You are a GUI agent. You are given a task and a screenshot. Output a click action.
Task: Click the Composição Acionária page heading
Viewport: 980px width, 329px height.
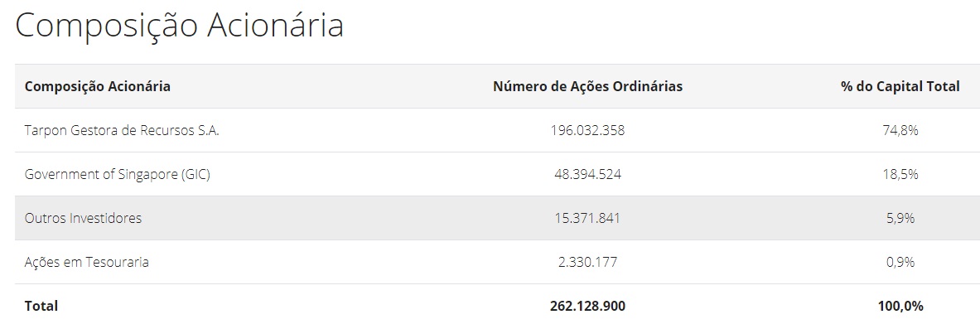(180, 27)
